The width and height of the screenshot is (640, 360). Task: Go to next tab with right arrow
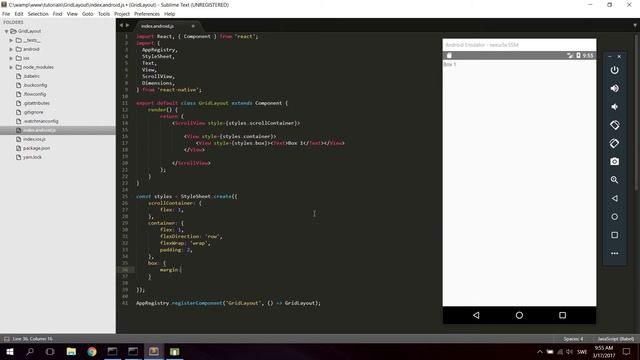127,25
